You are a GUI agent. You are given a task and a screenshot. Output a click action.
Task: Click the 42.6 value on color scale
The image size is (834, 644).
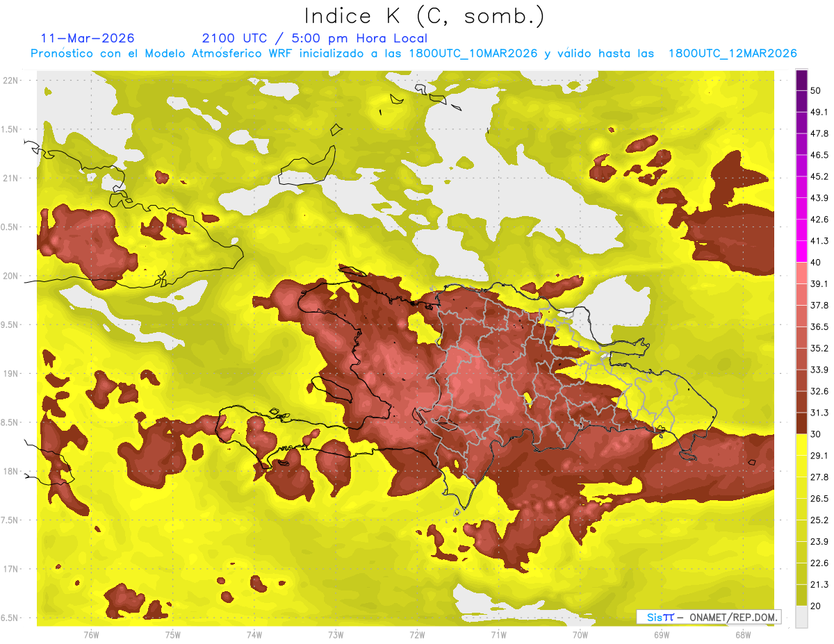[x=819, y=220]
